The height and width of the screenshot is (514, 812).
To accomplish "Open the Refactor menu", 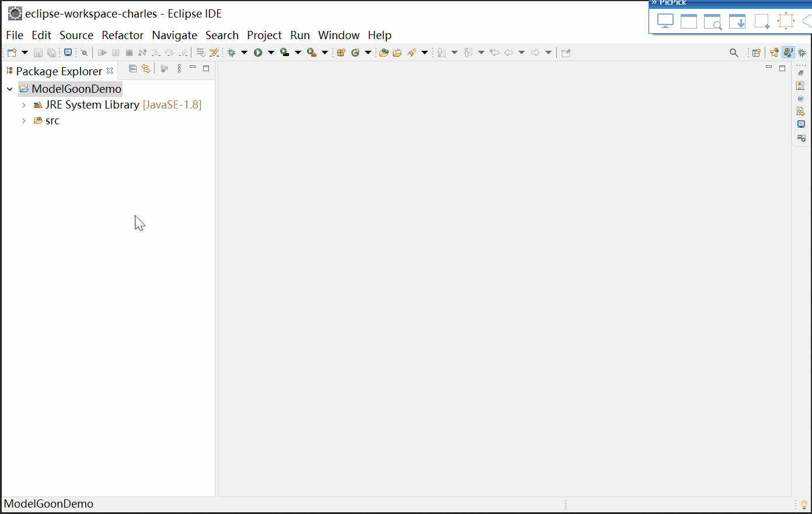I will [123, 35].
